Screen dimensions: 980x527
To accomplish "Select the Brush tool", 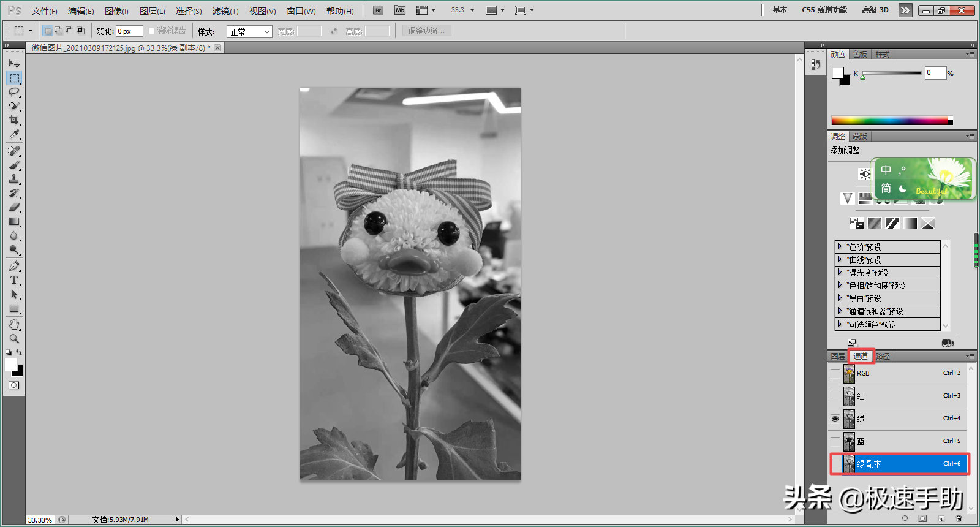I will click(x=14, y=165).
